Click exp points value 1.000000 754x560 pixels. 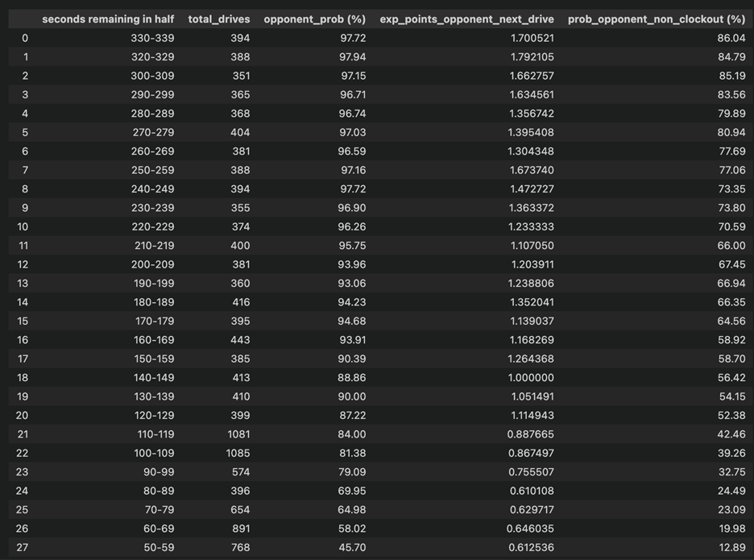(x=531, y=378)
